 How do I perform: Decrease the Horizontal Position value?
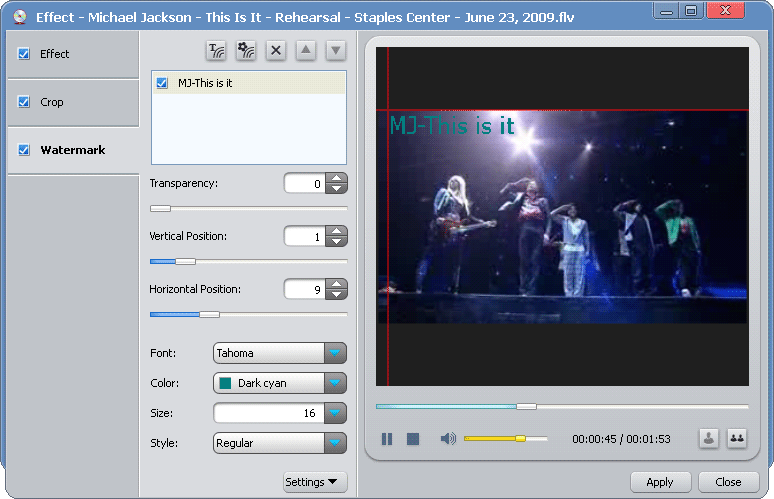pyautogui.click(x=337, y=294)
